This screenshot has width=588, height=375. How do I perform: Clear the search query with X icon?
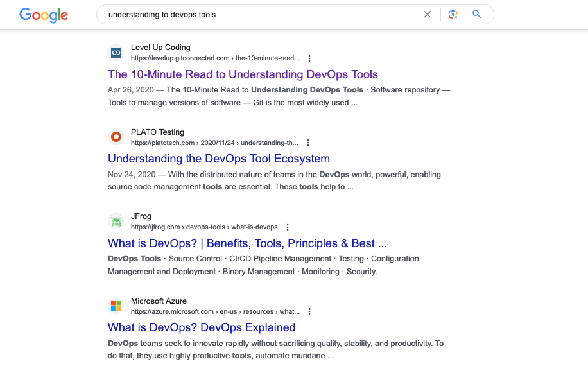428,15
